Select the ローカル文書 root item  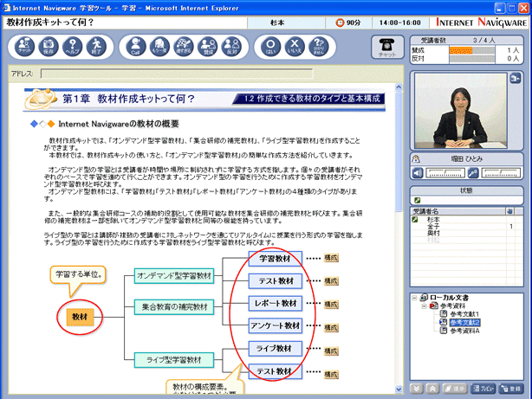click(449, 298)
